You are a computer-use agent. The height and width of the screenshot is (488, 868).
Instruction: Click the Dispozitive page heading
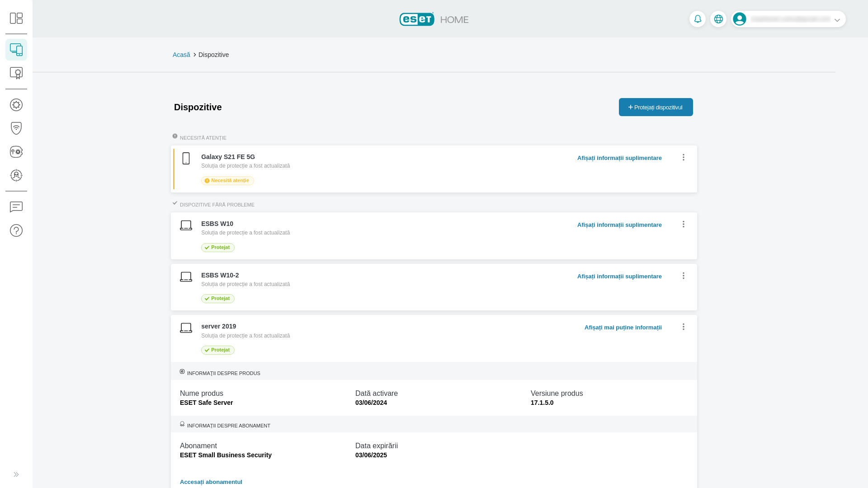click(x=198, y=107)
